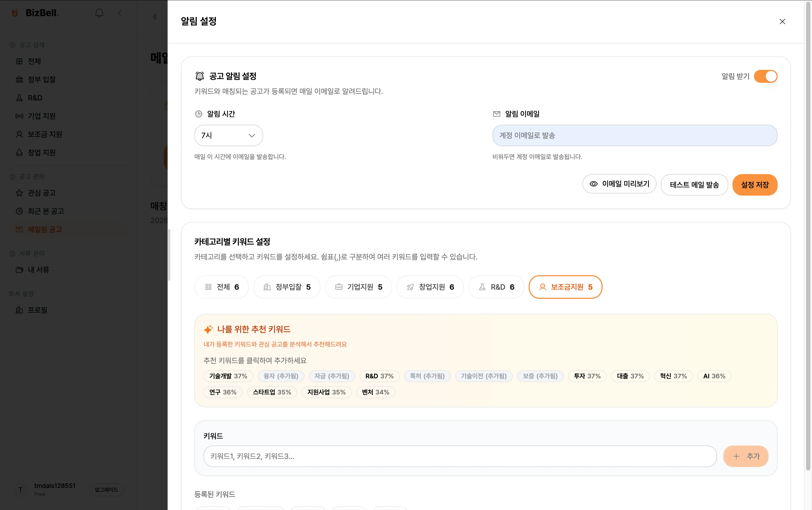Toggle the 알림 받기 switch off
The height and width of the screenshot is (510, 812).
[766, 76]
